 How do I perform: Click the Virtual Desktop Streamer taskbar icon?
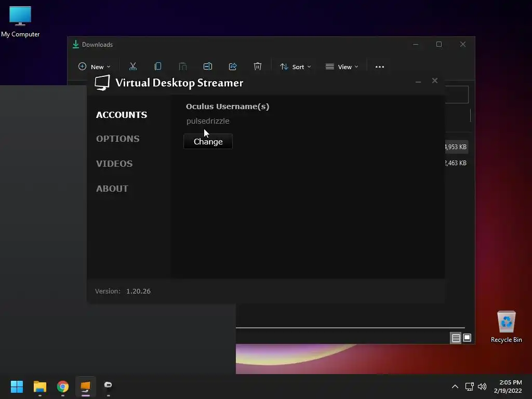click(x=86, y=387)
